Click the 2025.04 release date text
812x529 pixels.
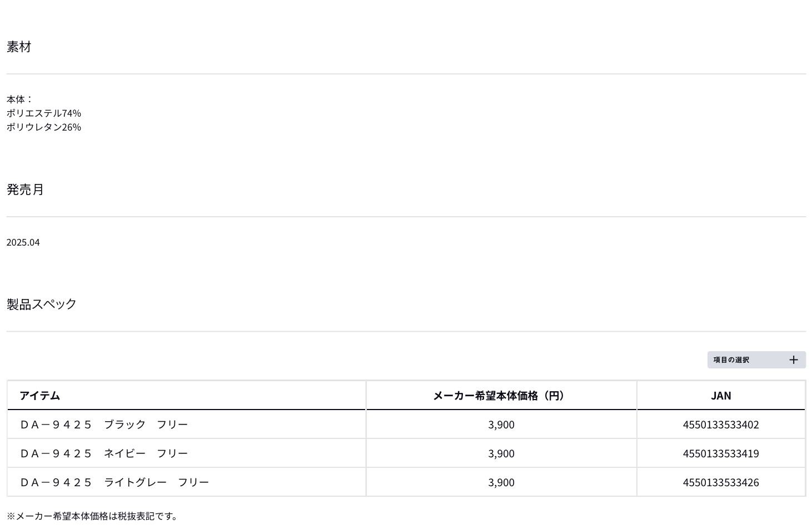23,242
